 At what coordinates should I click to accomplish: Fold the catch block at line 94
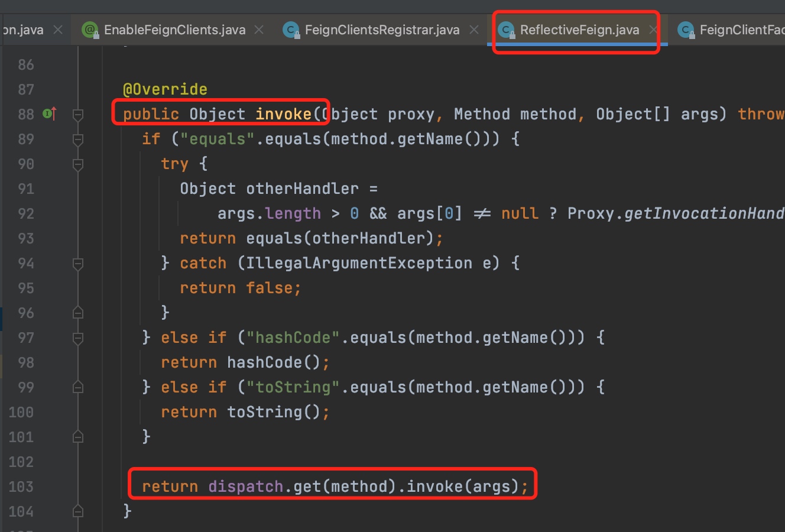(x=77, y=263)
